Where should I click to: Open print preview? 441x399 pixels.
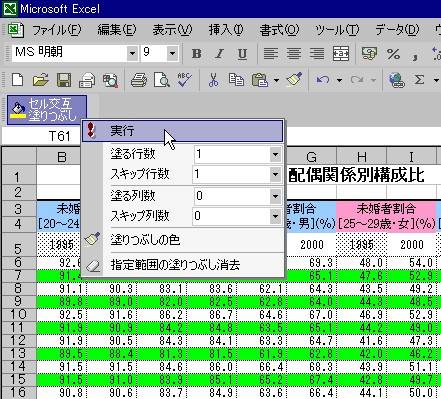162,80
